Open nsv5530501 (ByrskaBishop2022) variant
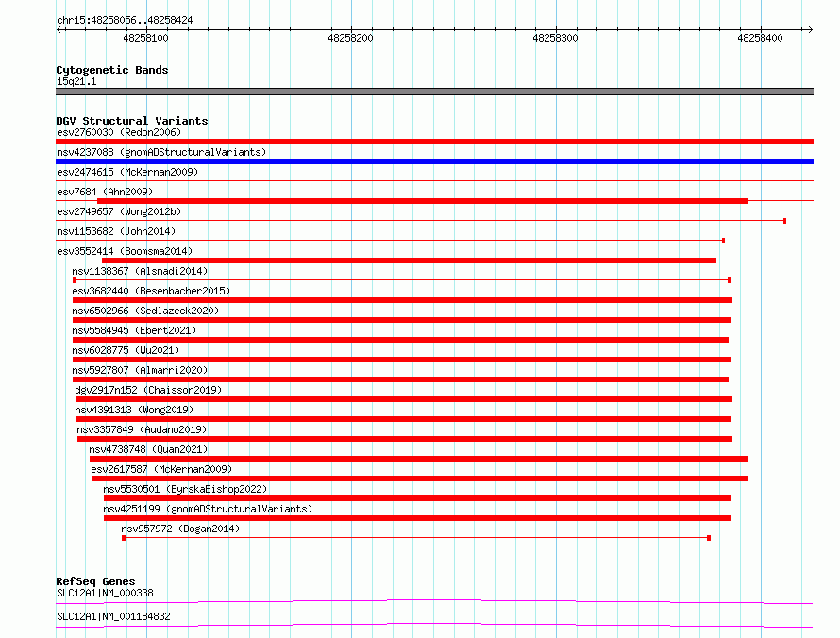This screenshot has width=840, height=638. [185, 489]
